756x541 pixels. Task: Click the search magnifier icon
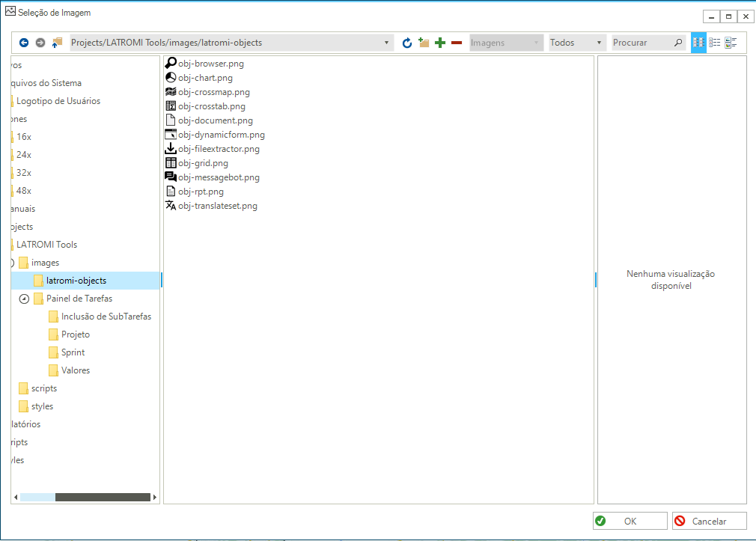click(x=678, y=43)
